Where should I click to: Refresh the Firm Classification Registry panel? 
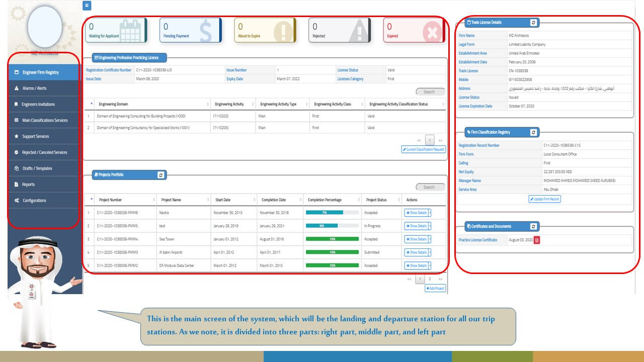tap(533, 132)
